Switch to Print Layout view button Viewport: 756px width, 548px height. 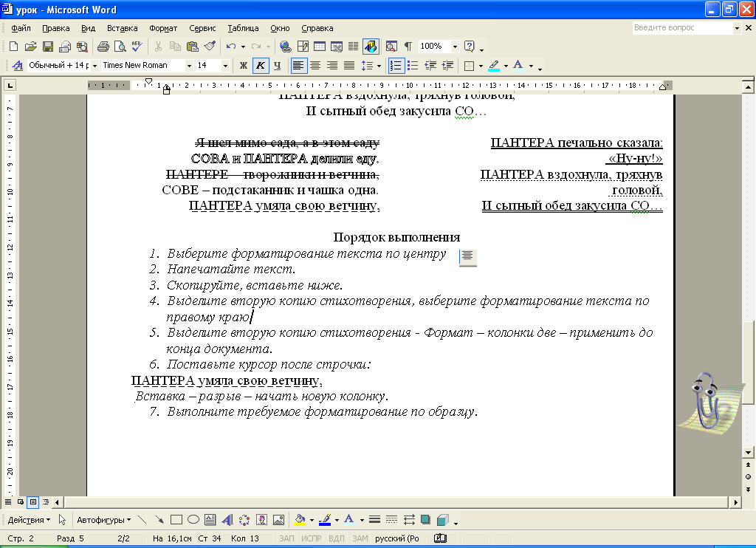32,502
